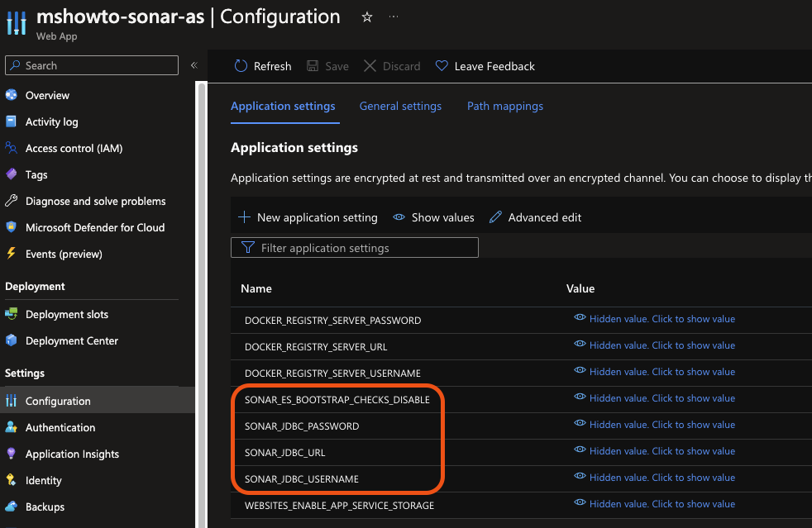Open Overview in the sidebar

(x=47, y=95)
